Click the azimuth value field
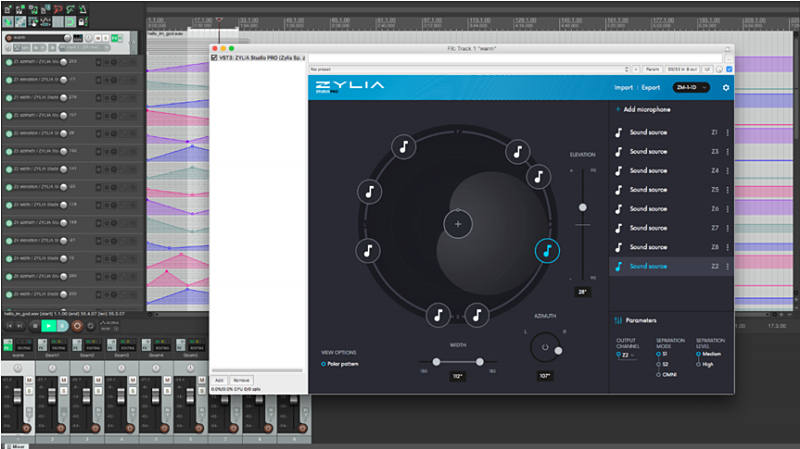Viewport: 800px width, 449px height. [x=544, y=376]
